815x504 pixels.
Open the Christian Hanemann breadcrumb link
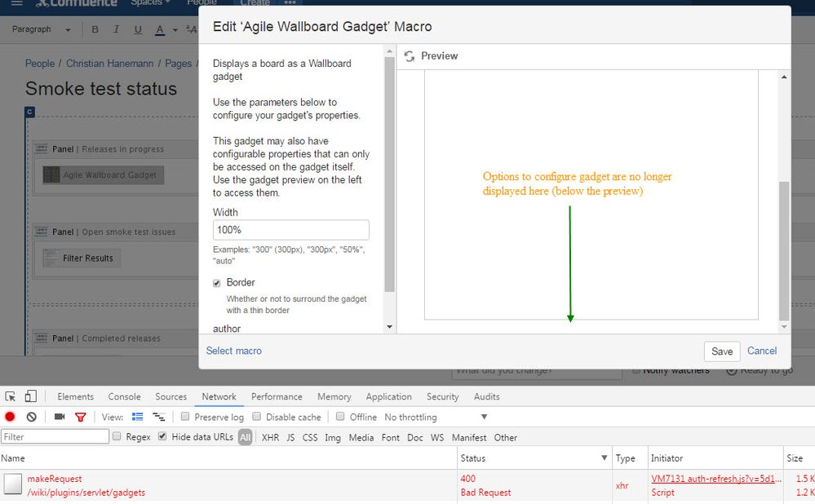coord(109,64)
